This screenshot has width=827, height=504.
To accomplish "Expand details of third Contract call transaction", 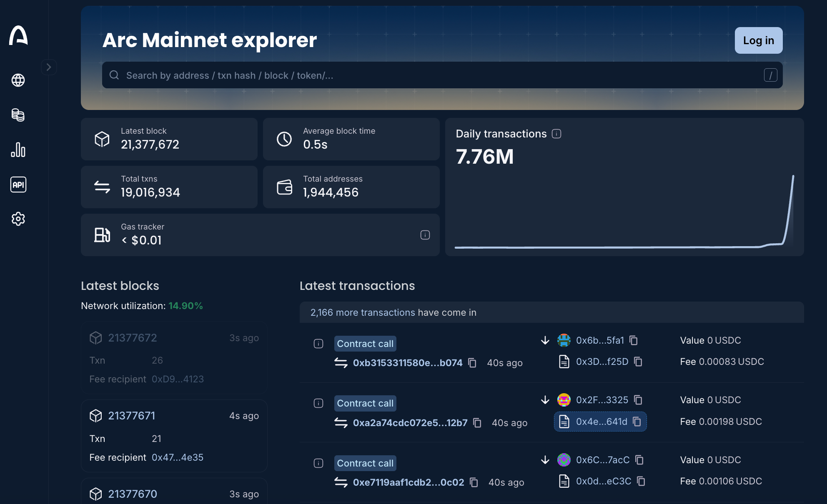I will click(318, 463).
